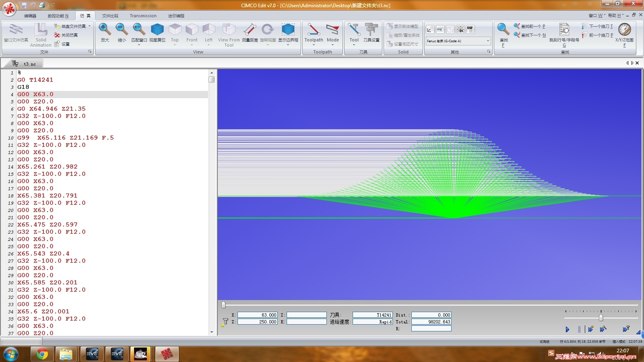
Task: Click find previous (查找前一个 P) button
Action: (x=530, y=26)
